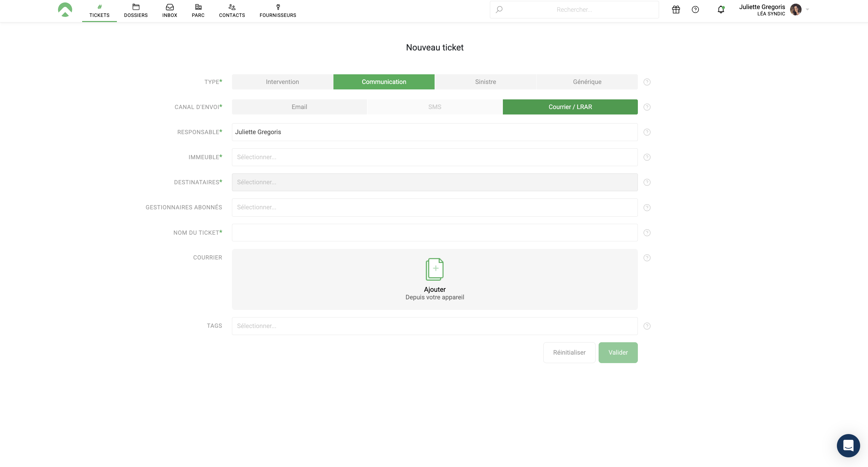
Task: Open the Immeuble dropdown
Action: click(x=434, y=157)
